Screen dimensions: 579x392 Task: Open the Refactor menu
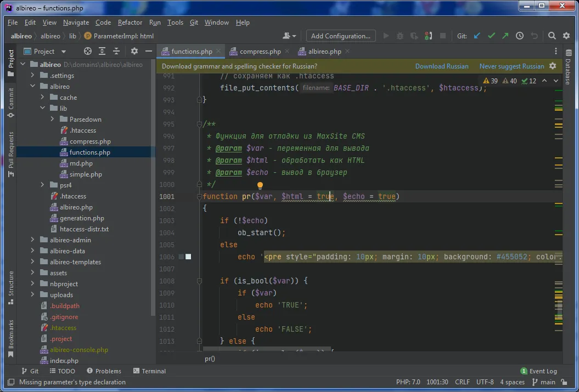point(130,22)
